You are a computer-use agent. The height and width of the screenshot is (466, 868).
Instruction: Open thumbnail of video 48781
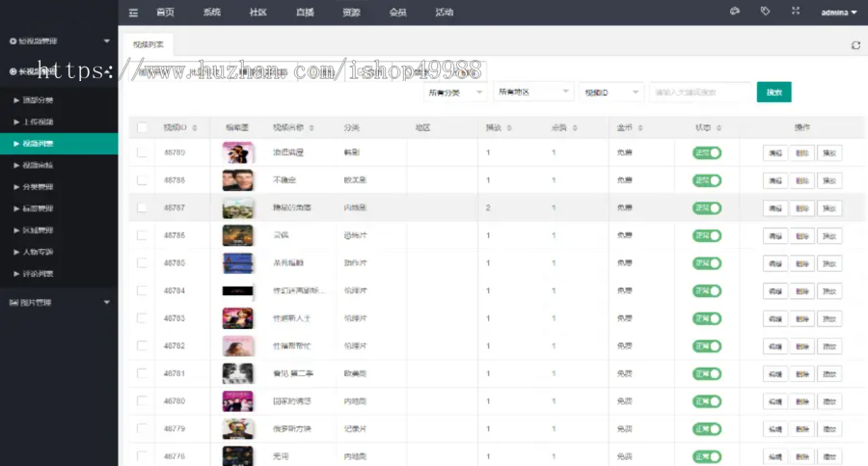point(238,373)
